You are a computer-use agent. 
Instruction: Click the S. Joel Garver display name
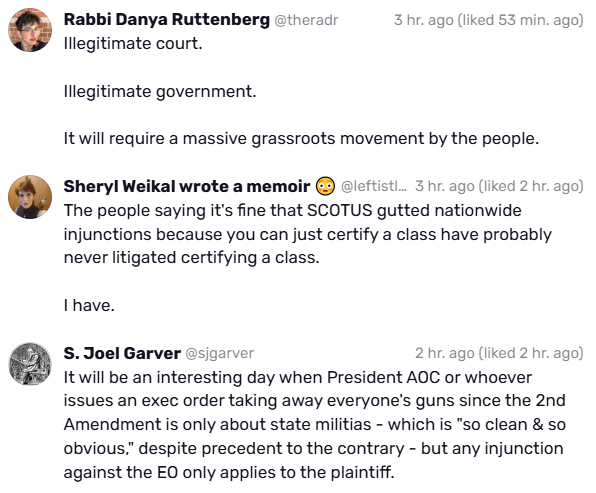[122, 353]
